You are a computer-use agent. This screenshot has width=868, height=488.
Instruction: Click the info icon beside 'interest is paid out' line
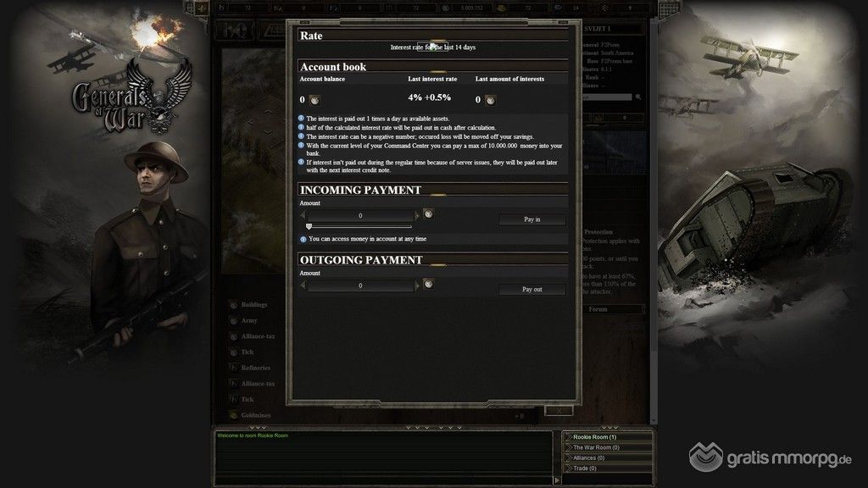[301, 119]
